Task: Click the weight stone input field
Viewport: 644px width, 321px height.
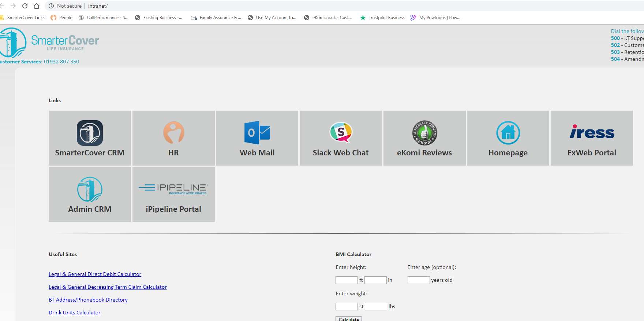Action: pos(347,307)
